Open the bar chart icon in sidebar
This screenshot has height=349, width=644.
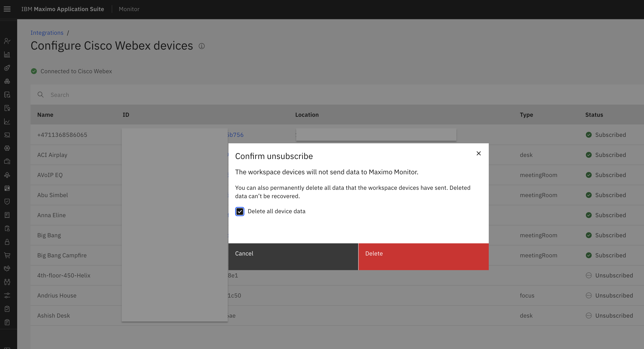point(7,54)
